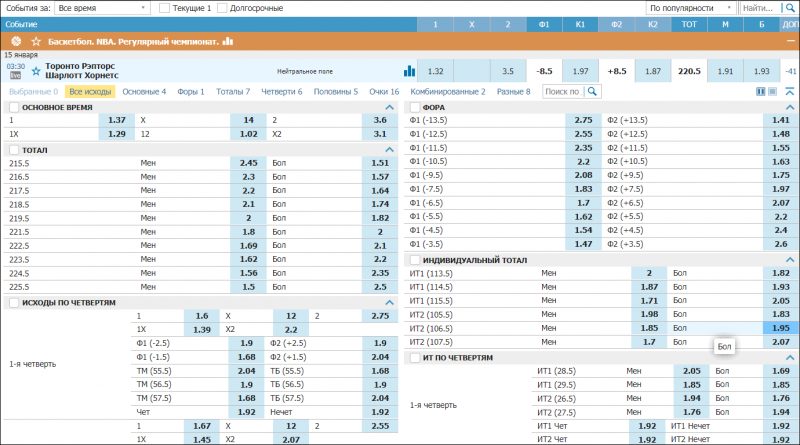Image resolution: width=800 pixels, height=445 pixels.
Task: Open match statistics bar chart icon
Action: 409,71
